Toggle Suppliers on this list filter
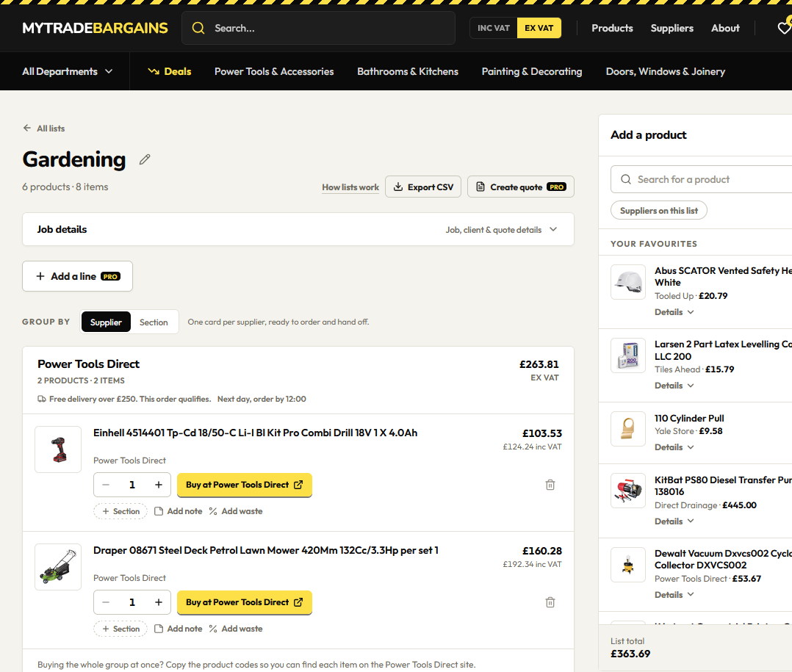This screenshot has width=792, height=672. click(x=658, y=211)
